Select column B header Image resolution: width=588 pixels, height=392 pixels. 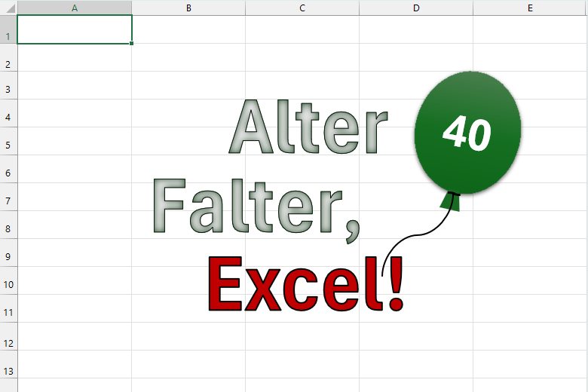coord(188,8)
